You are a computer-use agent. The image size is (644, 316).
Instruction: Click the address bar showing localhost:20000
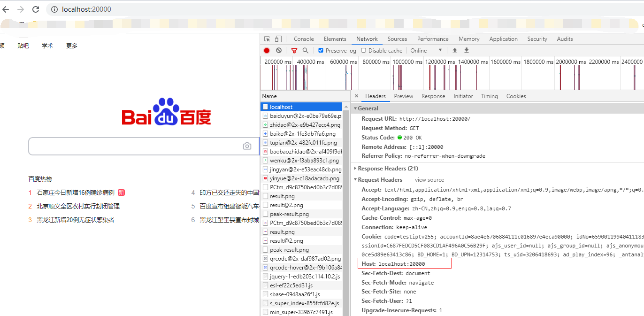click(86, 9)
